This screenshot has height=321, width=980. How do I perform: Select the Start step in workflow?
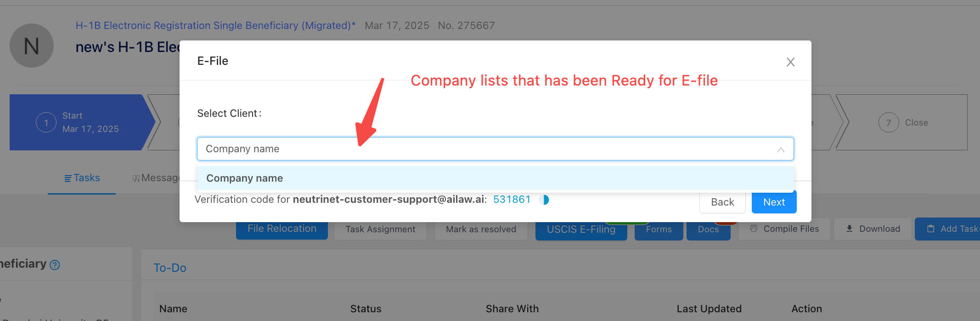coord(78,122)
